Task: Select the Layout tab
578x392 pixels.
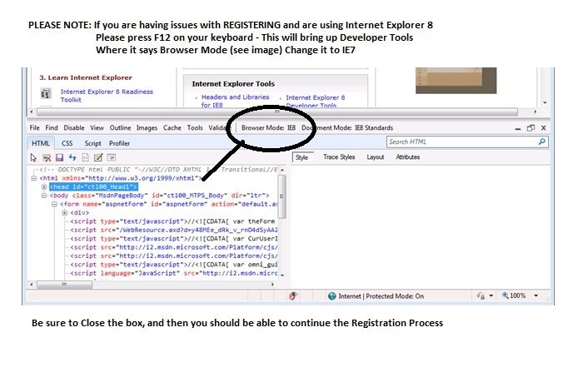Action: coord(376,157)
